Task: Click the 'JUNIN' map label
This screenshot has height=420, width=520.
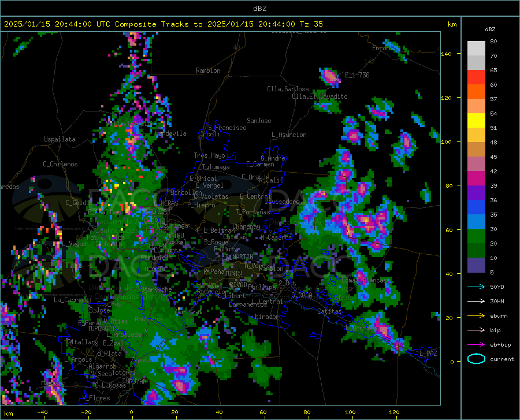Action: click(x=233, y=274)
